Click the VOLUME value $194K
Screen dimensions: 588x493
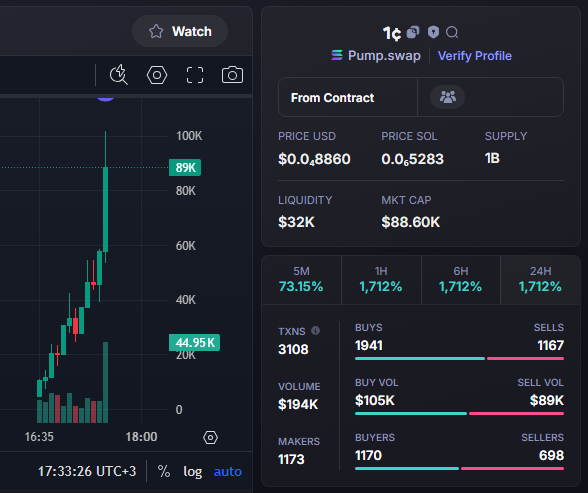[x=298, y=404]
